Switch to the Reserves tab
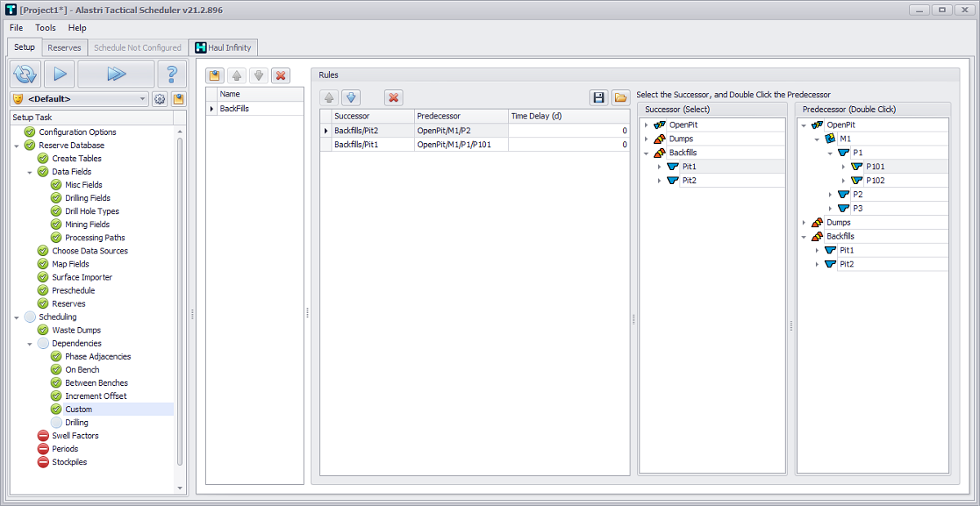The width and height of the screenshot is (980, 506). click(65, 47)
